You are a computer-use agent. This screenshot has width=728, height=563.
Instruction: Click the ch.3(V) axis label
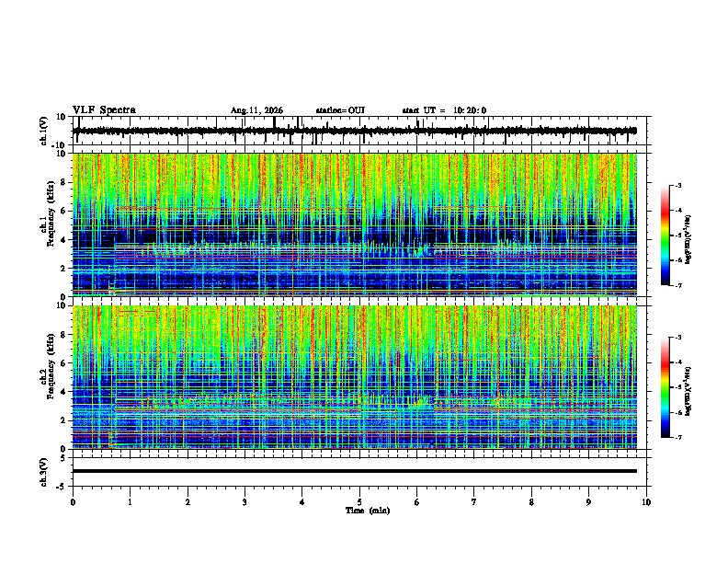tap(44, 472)
